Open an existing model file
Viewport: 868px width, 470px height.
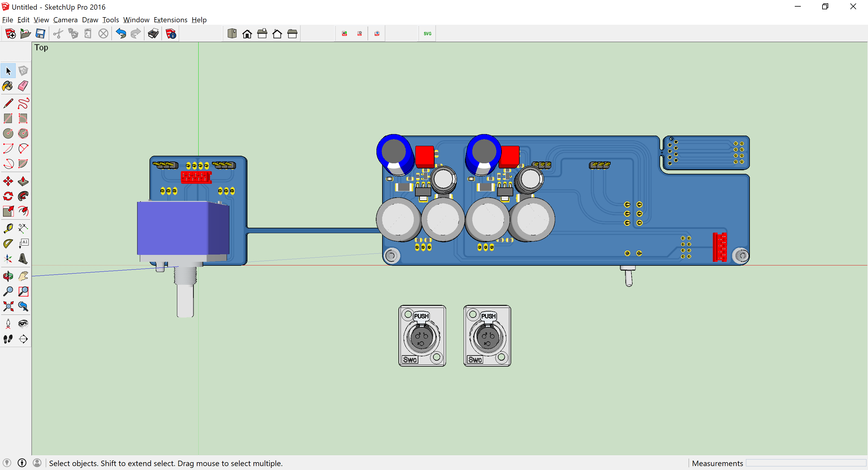click(x=25, y=34)
